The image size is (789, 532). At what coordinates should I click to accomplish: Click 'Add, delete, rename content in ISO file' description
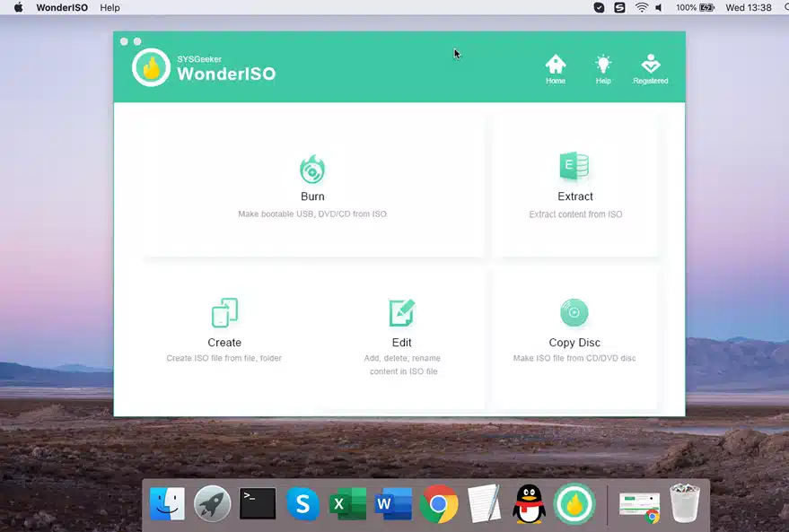[402, 364]
